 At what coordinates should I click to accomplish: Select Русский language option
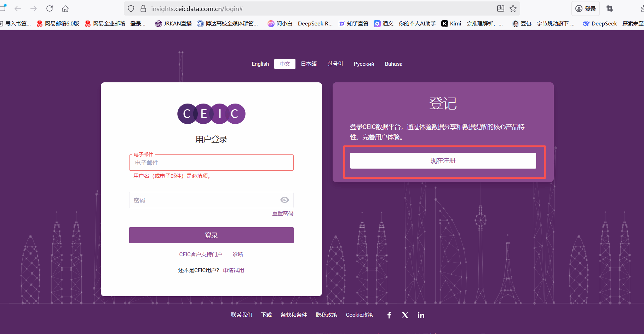tap(364, 64)
